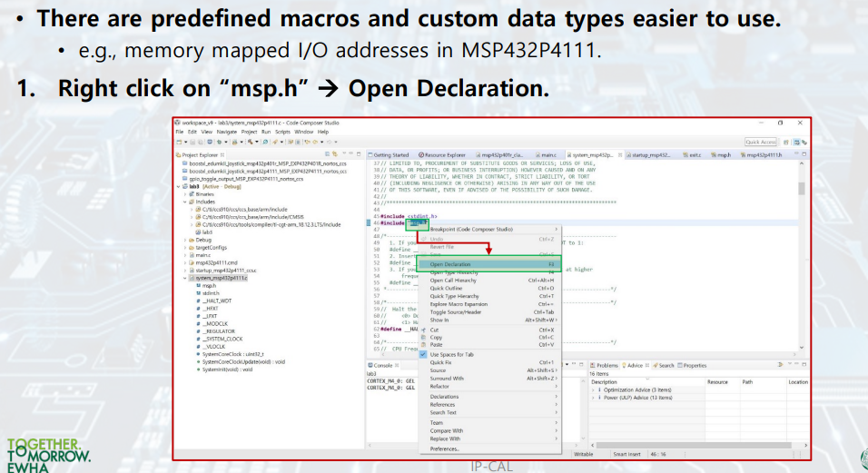Switch to the Search view tab

[663, 365]
